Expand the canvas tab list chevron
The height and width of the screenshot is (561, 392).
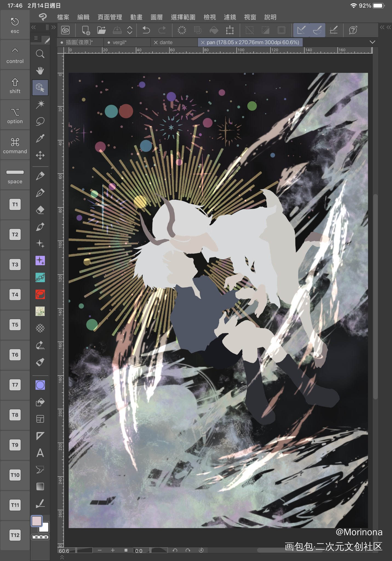(372, 42)
